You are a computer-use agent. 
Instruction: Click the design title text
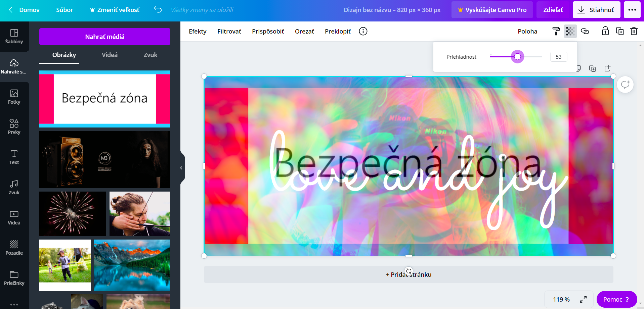[x=392, y=10]
